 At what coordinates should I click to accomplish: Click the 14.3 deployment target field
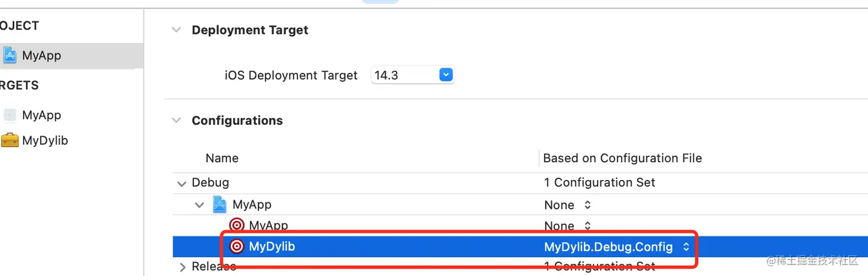(403, 75)
